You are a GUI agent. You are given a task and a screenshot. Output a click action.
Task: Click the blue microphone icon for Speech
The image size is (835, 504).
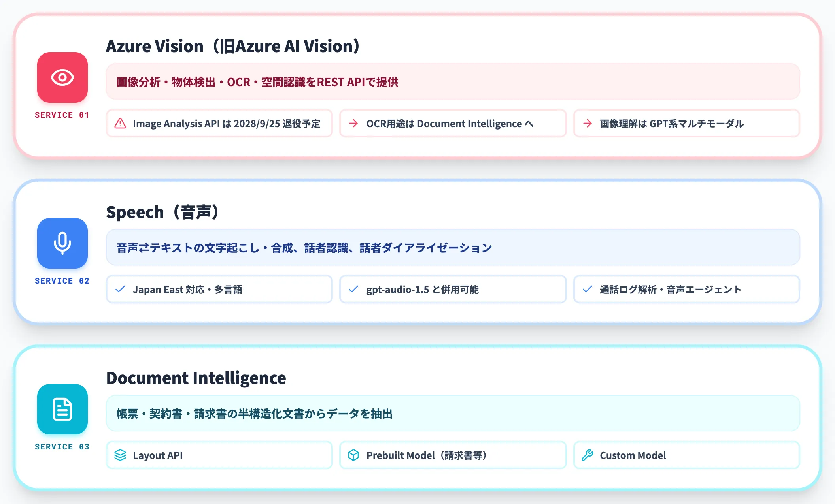coord(62,243)
